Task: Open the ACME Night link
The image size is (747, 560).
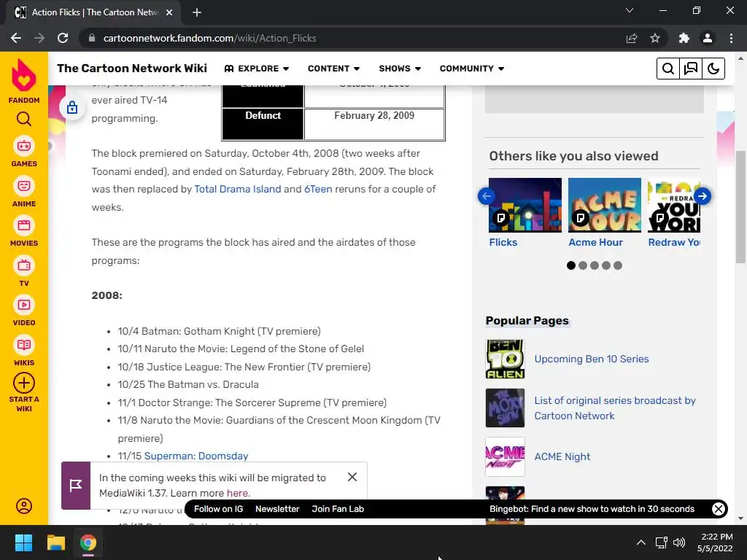Action: click(562, 456)
